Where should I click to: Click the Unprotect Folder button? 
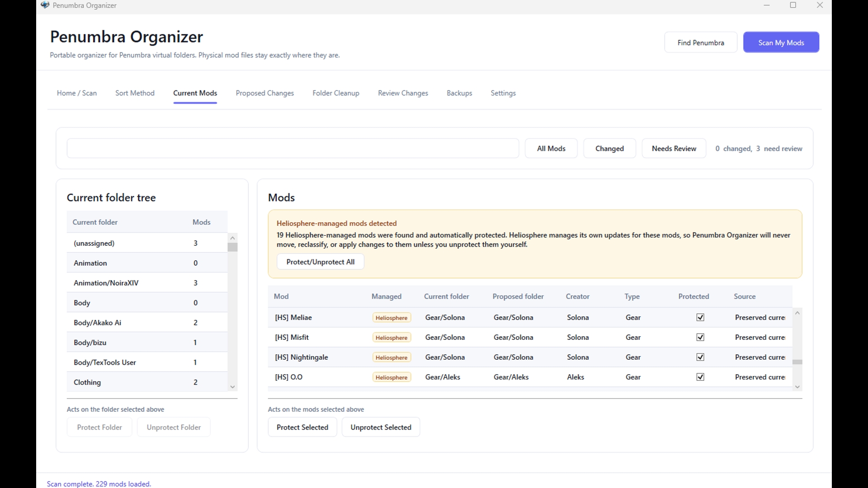click(x=174, y=427)
